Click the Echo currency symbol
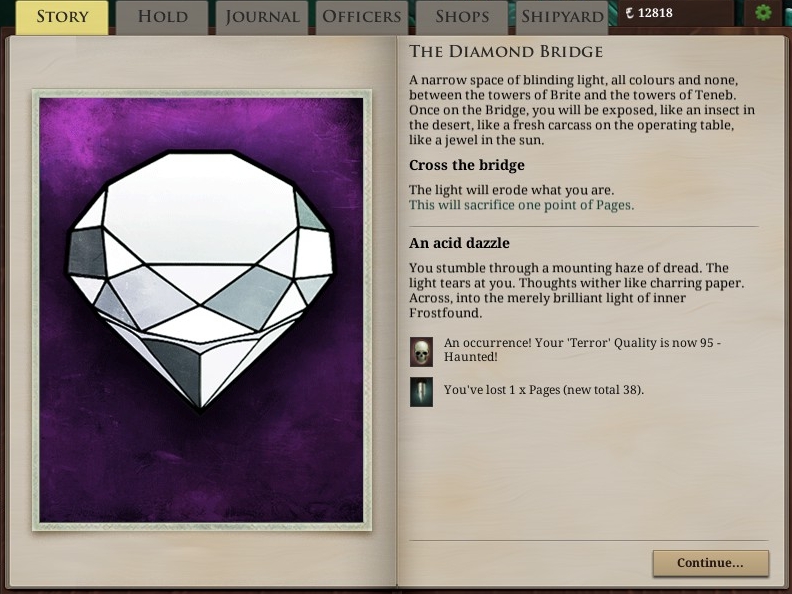 pyautogui.click(x=629, y=13)
